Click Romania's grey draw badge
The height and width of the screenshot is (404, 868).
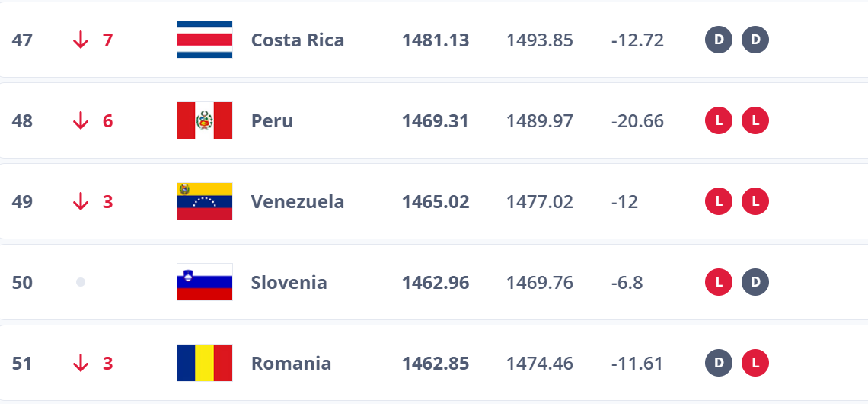(719, 363)
